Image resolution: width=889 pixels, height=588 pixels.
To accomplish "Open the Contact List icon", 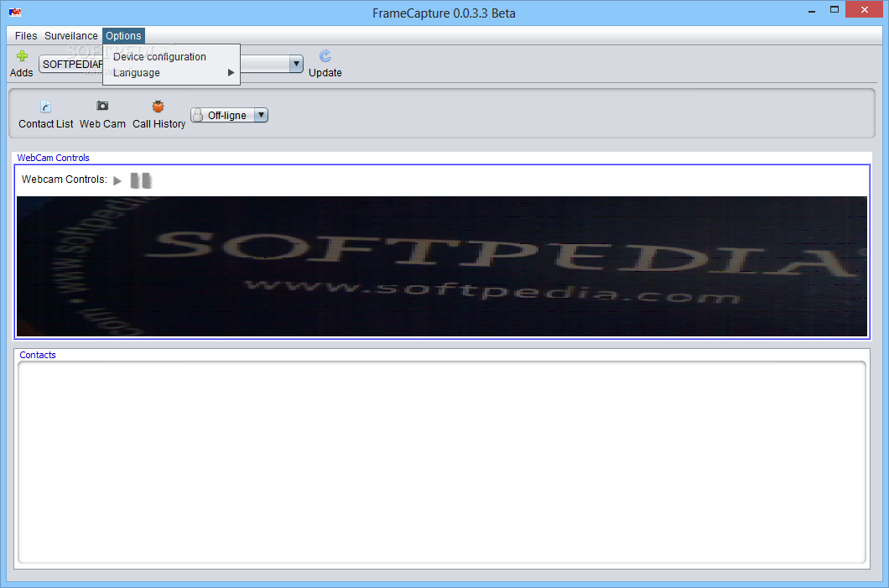I will click(x=45, y=107).
